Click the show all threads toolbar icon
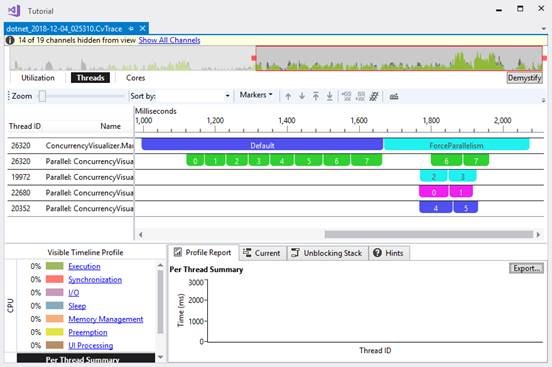Viewport: 552px width, 367px height. [374, 96]
